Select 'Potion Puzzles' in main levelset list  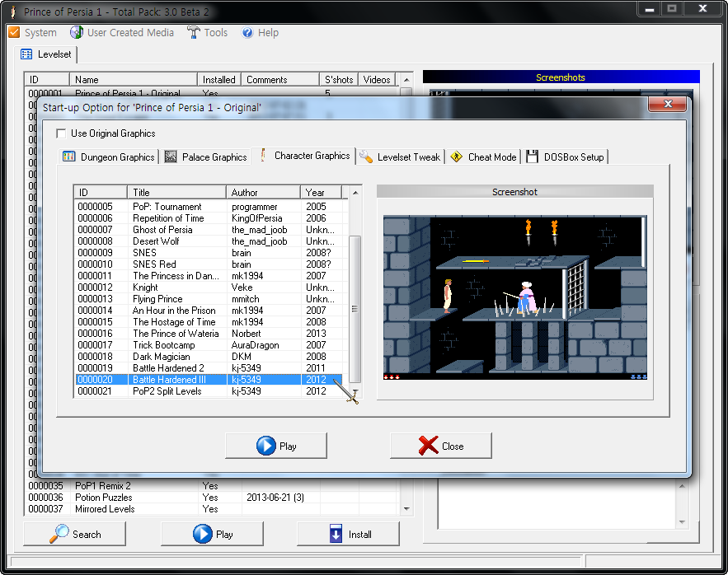[212, 498]
